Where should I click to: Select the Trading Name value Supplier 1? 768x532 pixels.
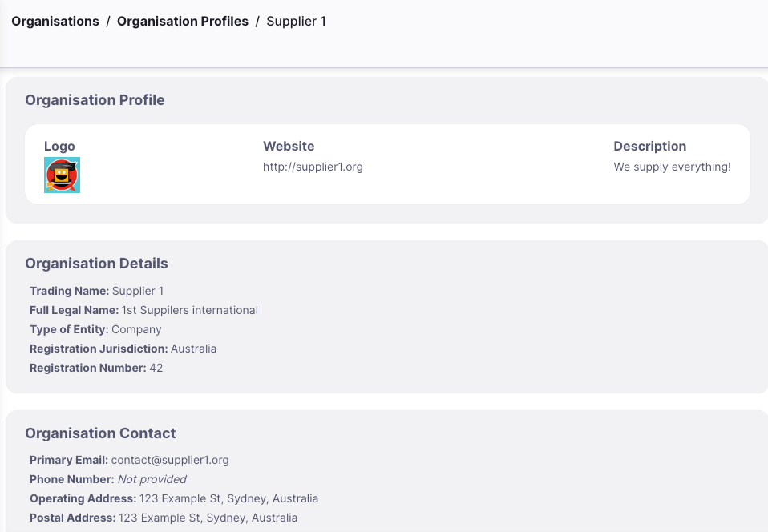[x=138, y=291]
